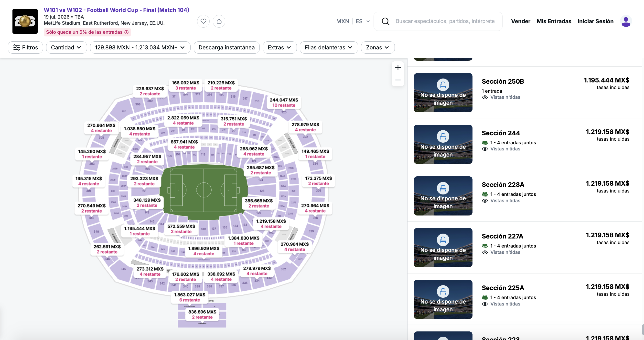Viewport: 644px width, 340px height.
Task: Expand the Zonas dropdown
Action: click(377, 47)
